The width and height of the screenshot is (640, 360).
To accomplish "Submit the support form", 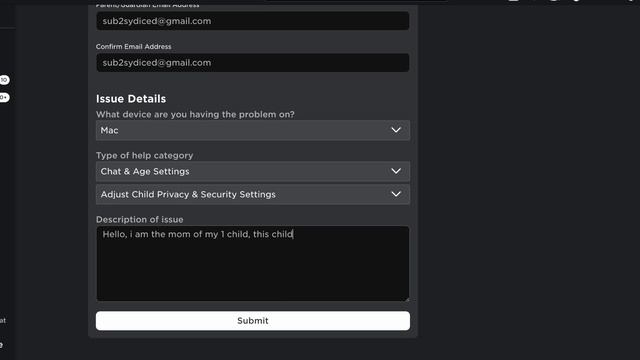I will (253, 321).
